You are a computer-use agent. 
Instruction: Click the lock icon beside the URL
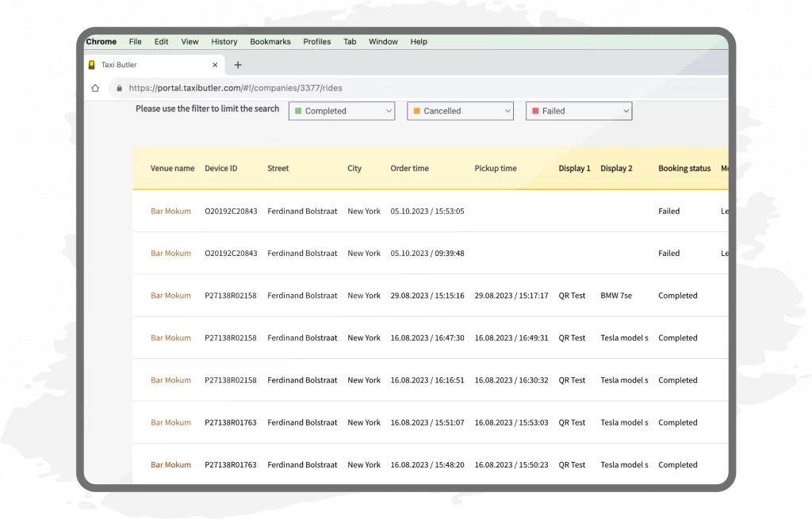pos(119,88)
